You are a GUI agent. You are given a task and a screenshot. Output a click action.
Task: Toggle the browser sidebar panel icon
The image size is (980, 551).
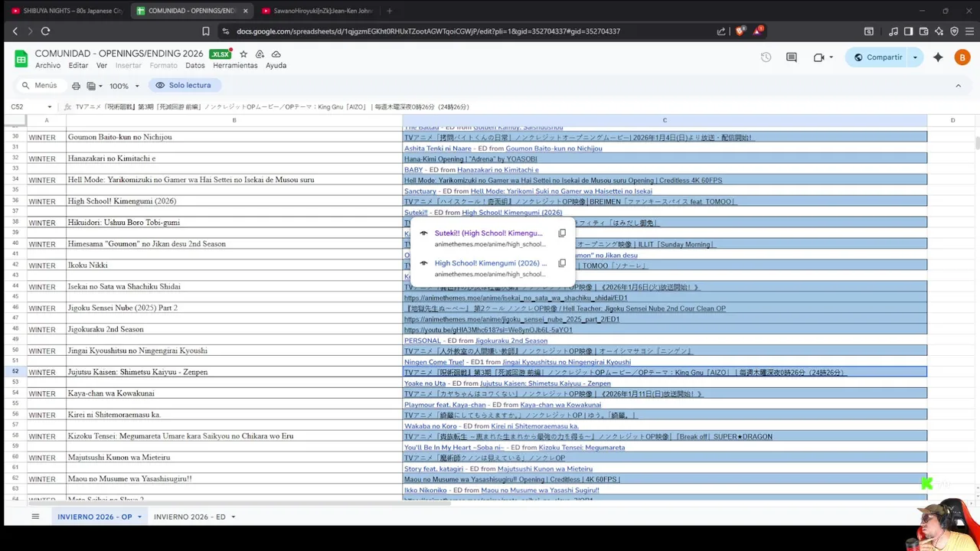908,31
